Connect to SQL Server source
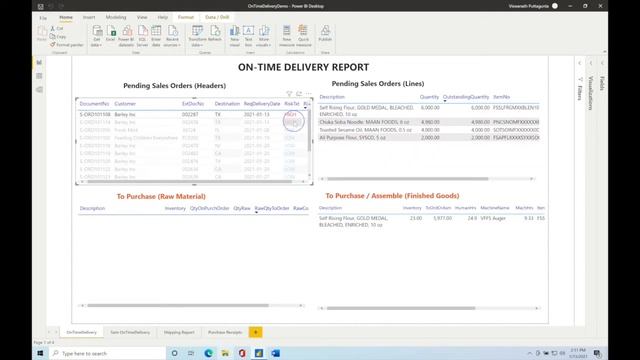Image resolution: width=640 pixels, height=360 pixels. 142,36
